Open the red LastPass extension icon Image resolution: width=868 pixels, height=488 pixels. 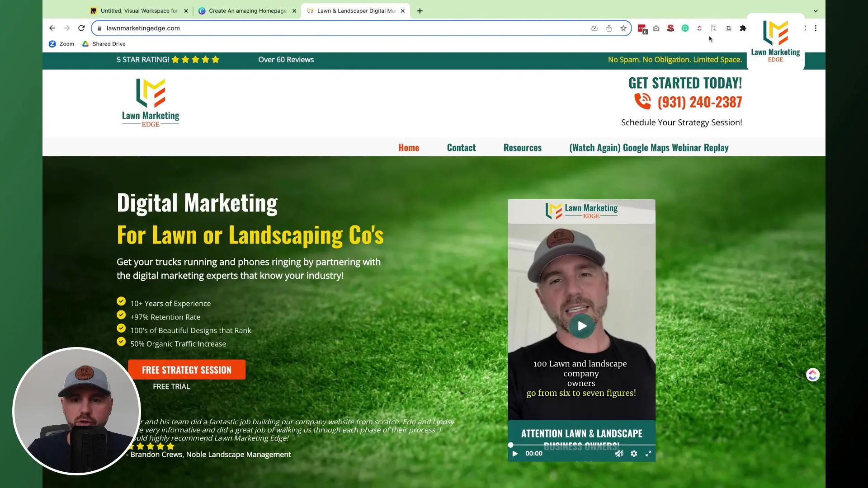[642, 29]
